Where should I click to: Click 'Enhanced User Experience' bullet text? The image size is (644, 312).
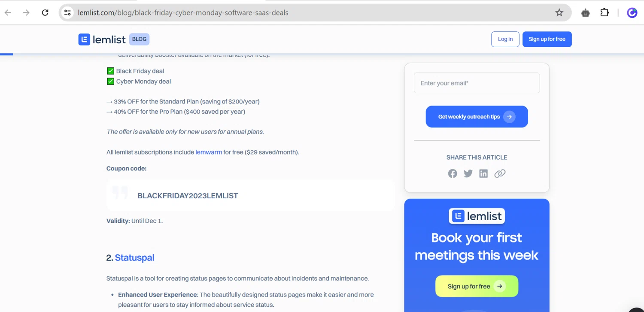pyautogui.click(x=158, y=295)
